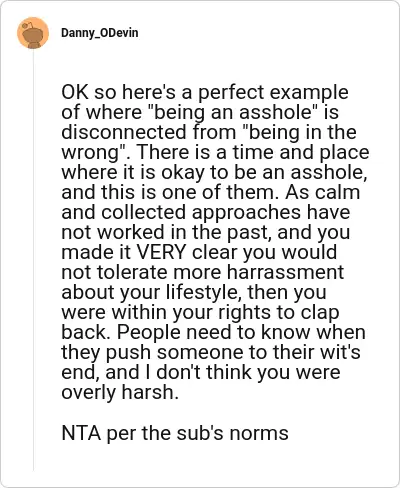
Task: Click the phrase "overly harsh." at the paragraph end
Action: (120, 392)
